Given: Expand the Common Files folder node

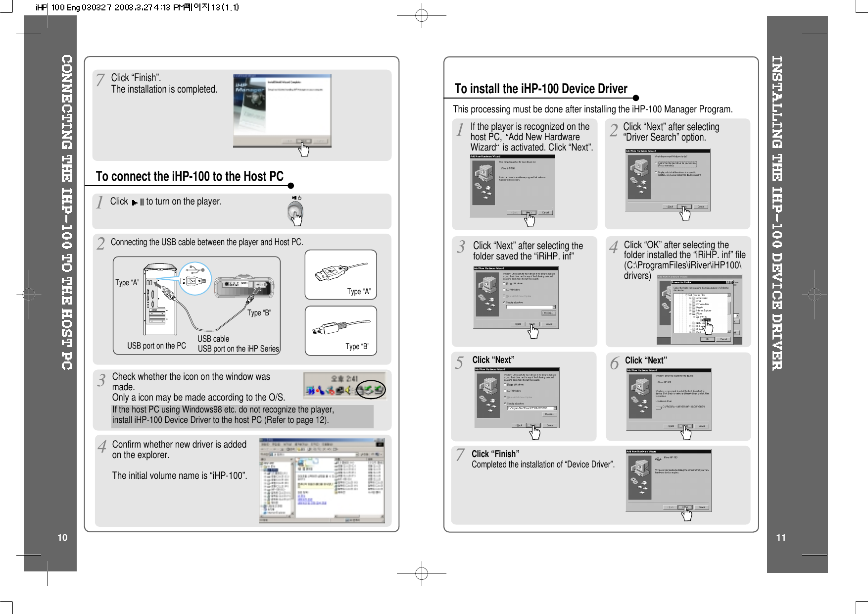Looking at the screenshot, I should (690, 305).
